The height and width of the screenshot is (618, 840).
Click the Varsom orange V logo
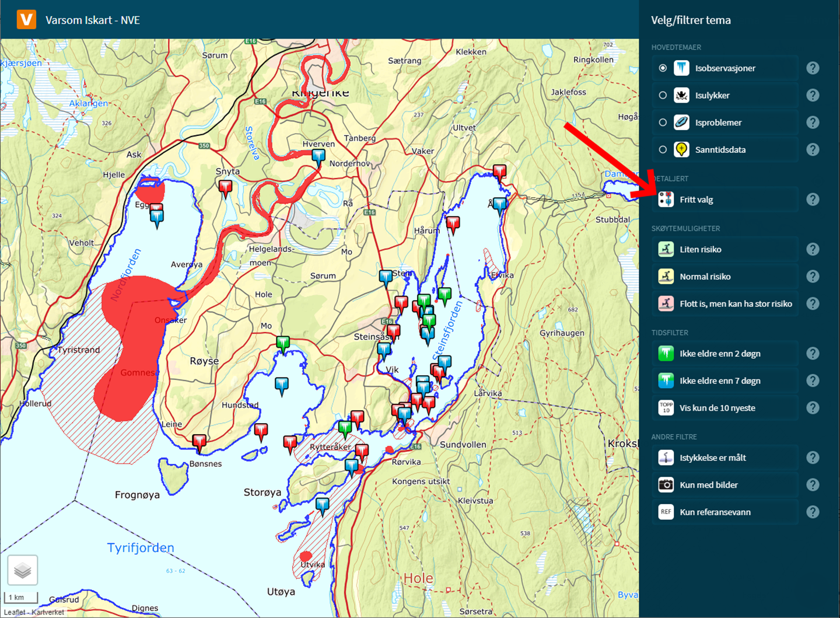[26, 19]
